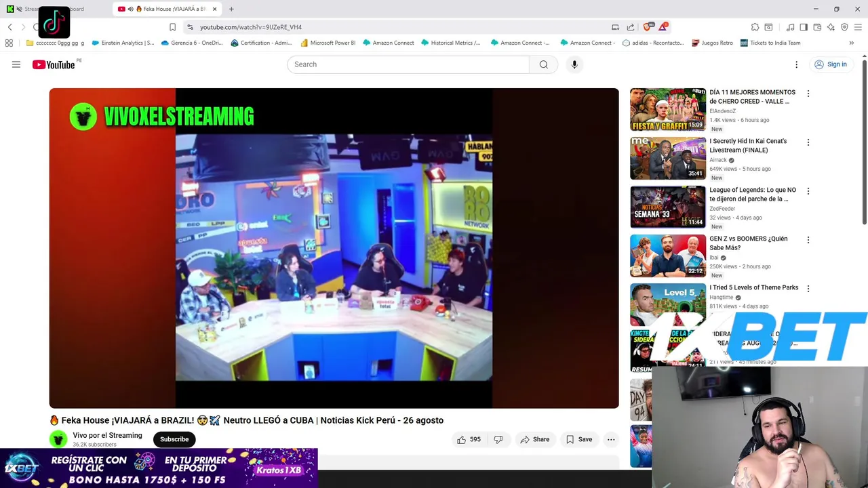This screenshot has height=488, width=868.
Task: Open the YouTube guide hamburger menu
Action: coord(16,64)
